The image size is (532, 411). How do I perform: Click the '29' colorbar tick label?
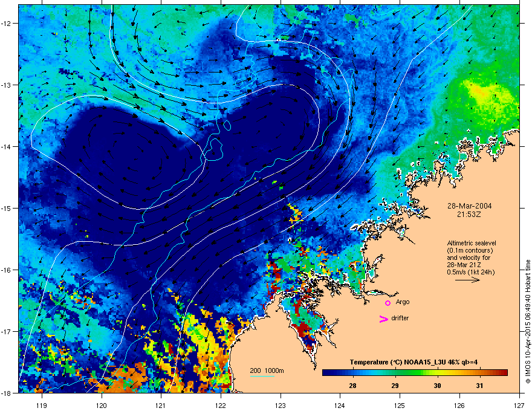pyautogui.click(x=395, y=386)
